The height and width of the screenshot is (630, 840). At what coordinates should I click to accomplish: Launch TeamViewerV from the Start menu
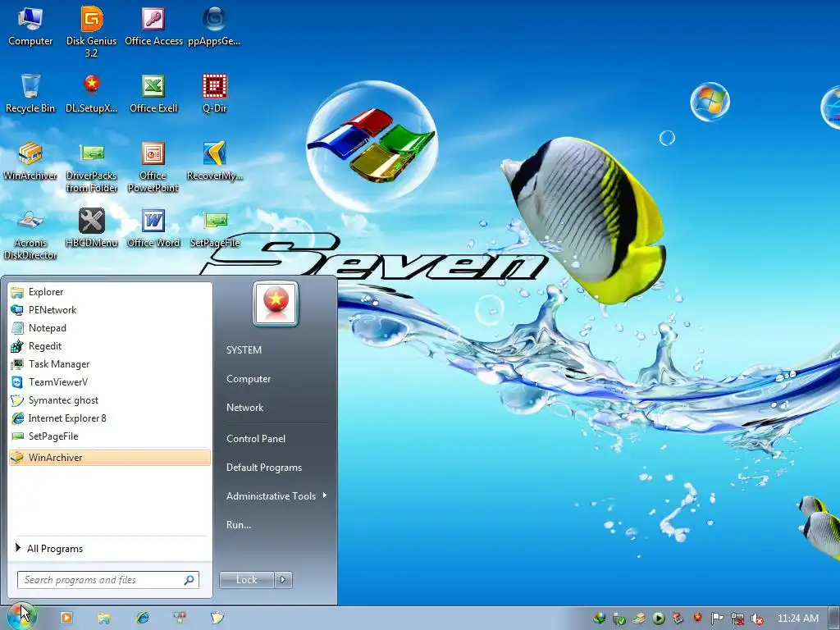110,382
